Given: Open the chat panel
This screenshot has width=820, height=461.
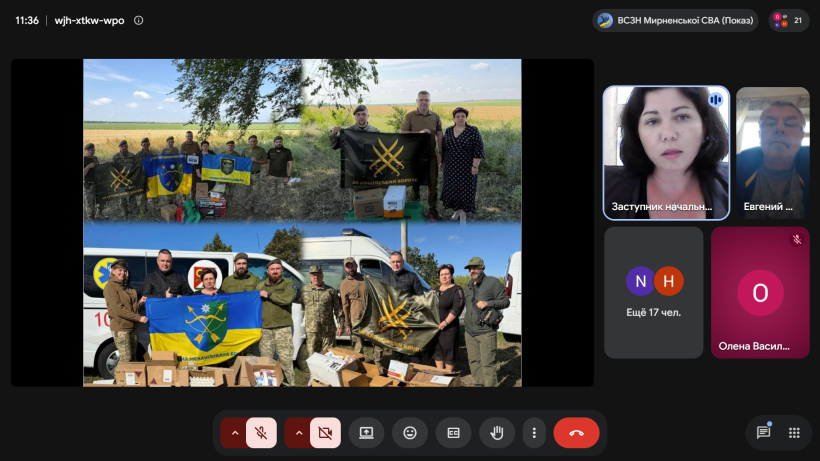Looking at the screenshot, I should (x=764, y=432).
